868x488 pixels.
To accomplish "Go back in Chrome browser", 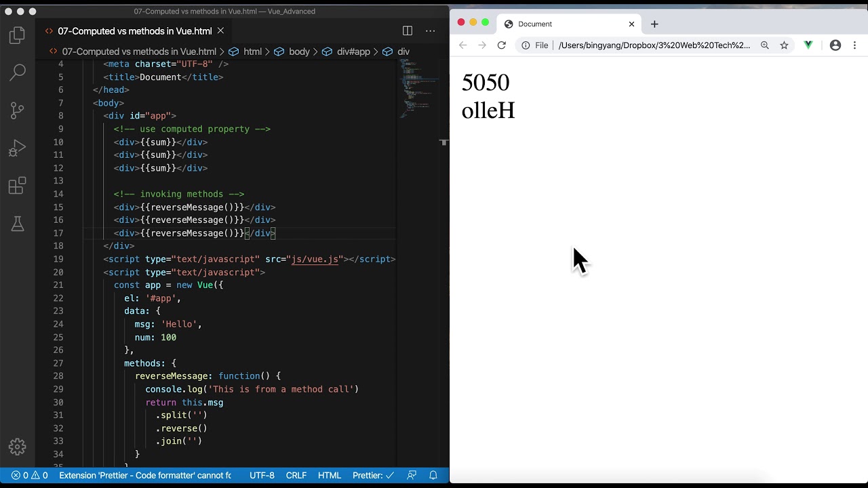I will pyautogui.click(x=462, y=45).
